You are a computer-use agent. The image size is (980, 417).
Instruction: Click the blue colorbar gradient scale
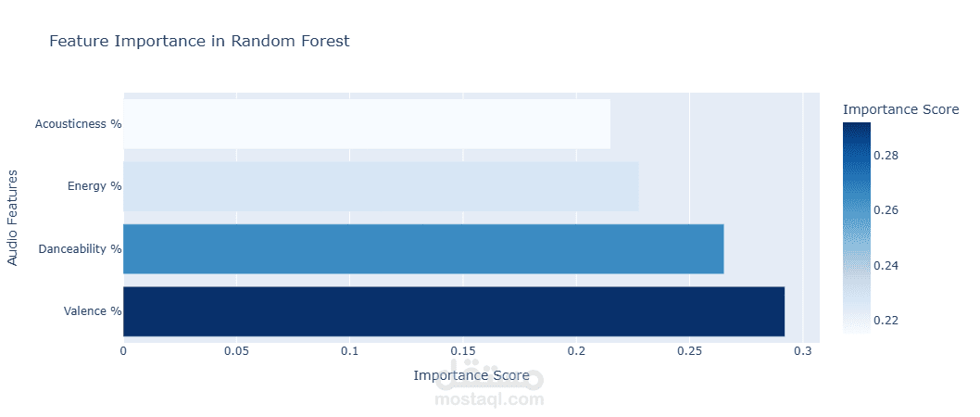(x=857, y=227)
